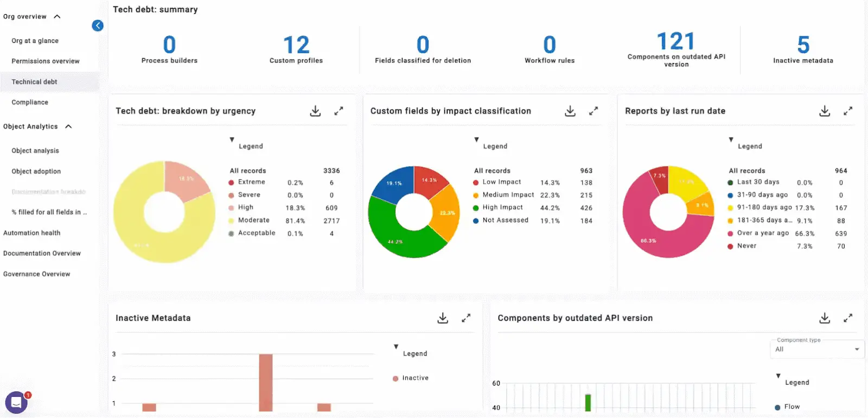Toggle the Over a year ago legend entry

point(758,233)
